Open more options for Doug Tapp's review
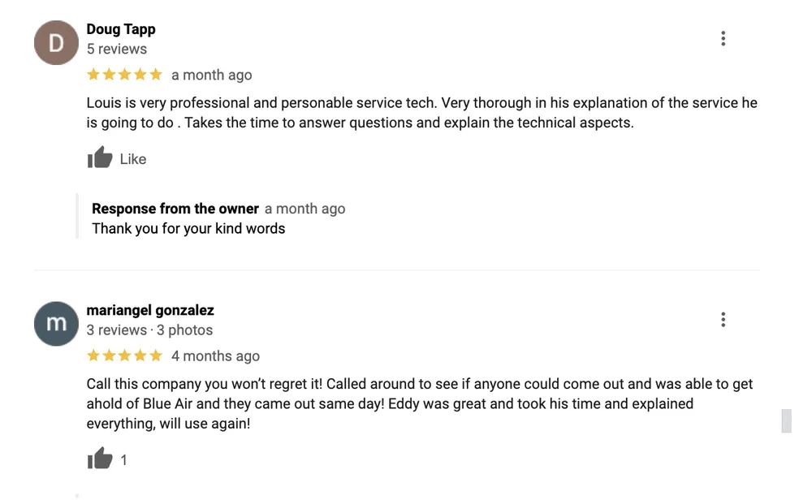Viewport: 812px width, 504px height. pos(723,38)
